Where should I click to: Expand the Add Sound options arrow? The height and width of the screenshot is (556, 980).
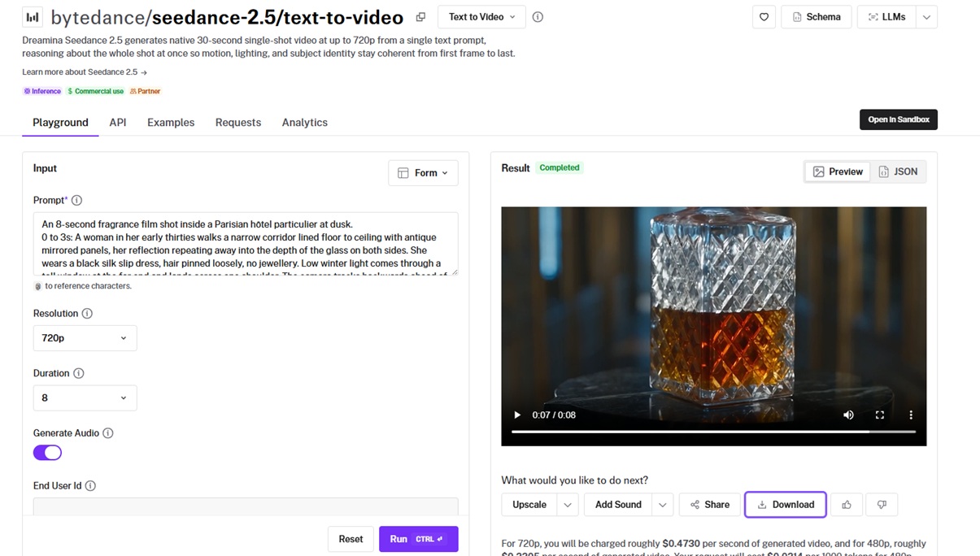(x=663, y=505)
